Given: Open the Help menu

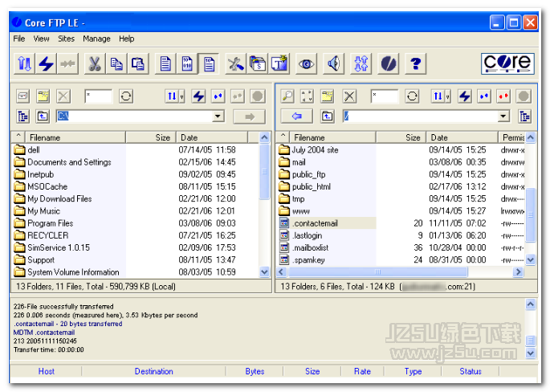Looking at the screenshot, I should [127, 39].
